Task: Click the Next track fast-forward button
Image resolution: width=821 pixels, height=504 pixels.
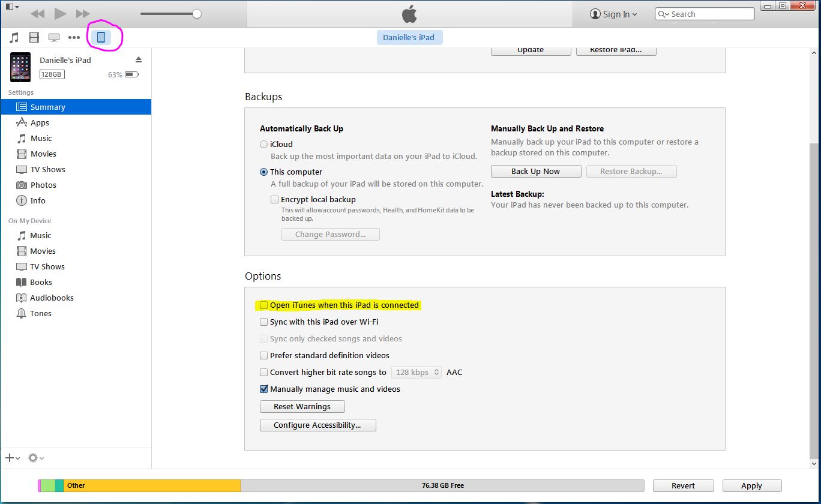Action: pos(83,13)
